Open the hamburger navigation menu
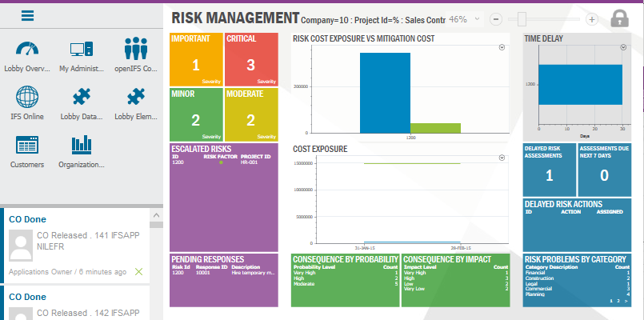 [28, 15]
